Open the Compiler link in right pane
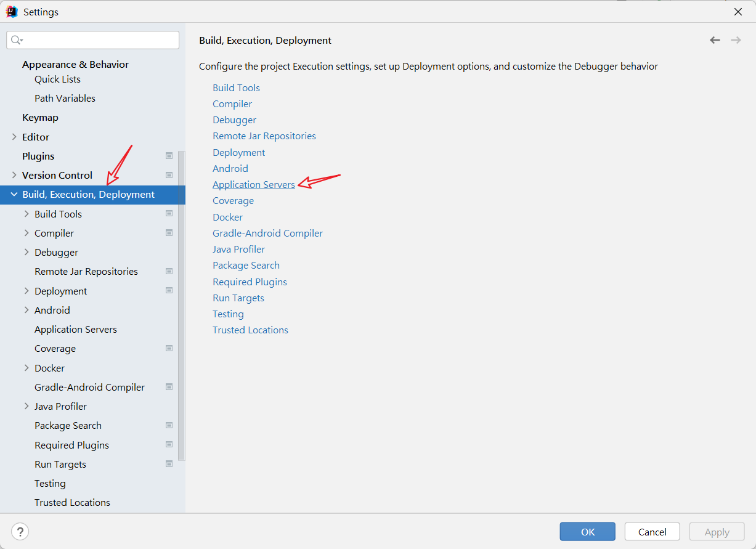This screenshot has height=549, width=756. coord(232,104)
